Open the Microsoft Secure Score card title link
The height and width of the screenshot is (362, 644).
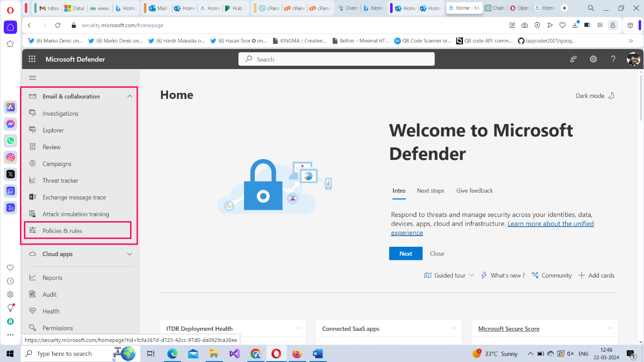(x=509, y=329)
